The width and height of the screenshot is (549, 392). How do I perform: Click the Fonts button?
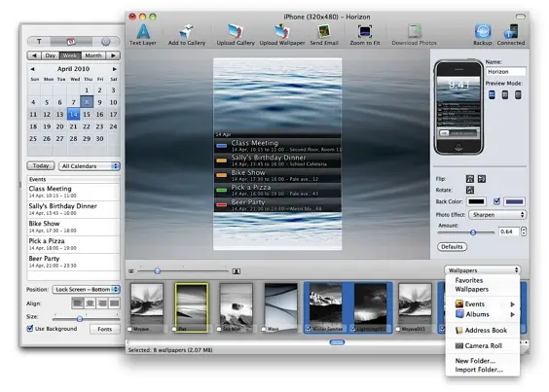(105, 329)
